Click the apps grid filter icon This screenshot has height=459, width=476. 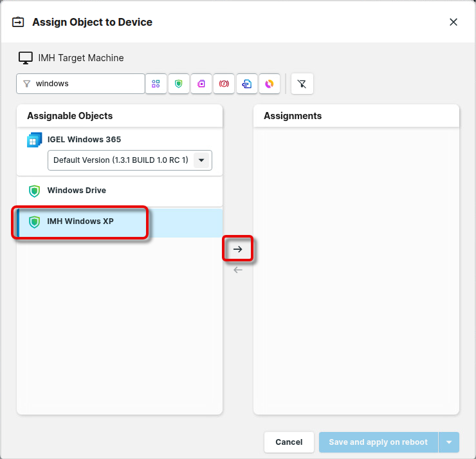pyautogui.click(x=156, y=84)
